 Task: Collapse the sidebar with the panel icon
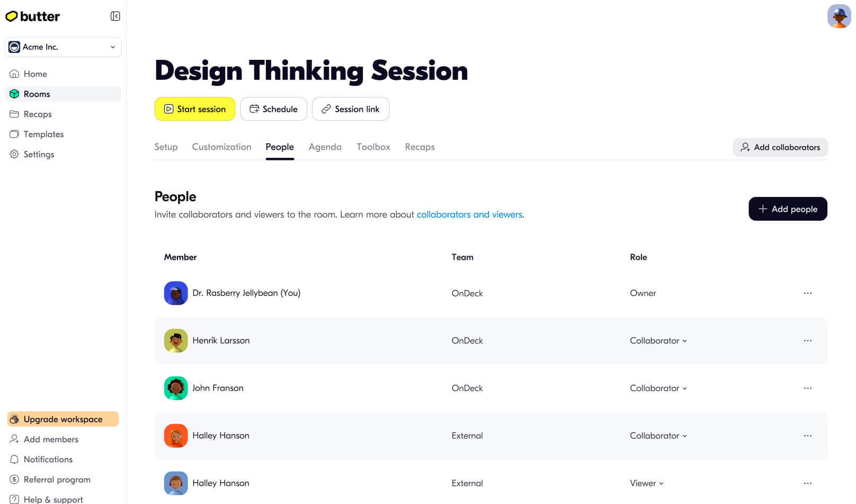pyautogui.click(x=115, y=16)
